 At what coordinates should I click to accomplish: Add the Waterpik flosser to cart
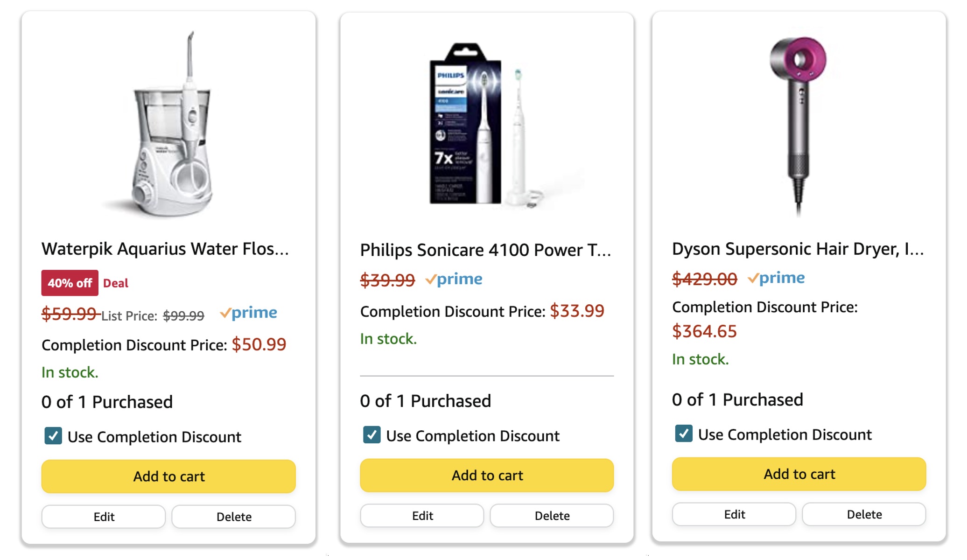[168, 476]
